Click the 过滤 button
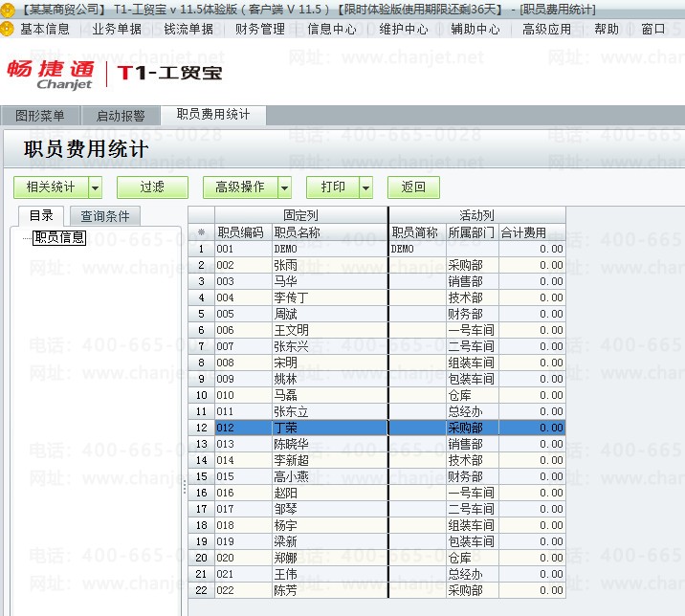 pos(152,187)
